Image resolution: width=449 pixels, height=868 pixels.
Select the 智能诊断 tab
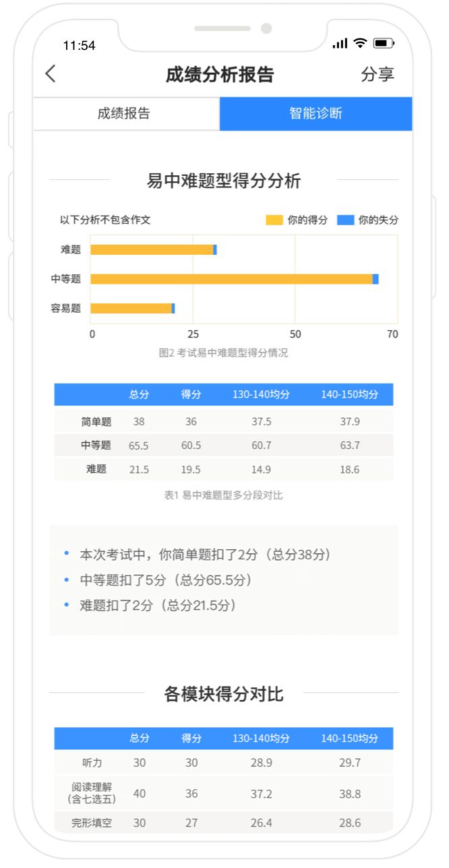(316, 113)
